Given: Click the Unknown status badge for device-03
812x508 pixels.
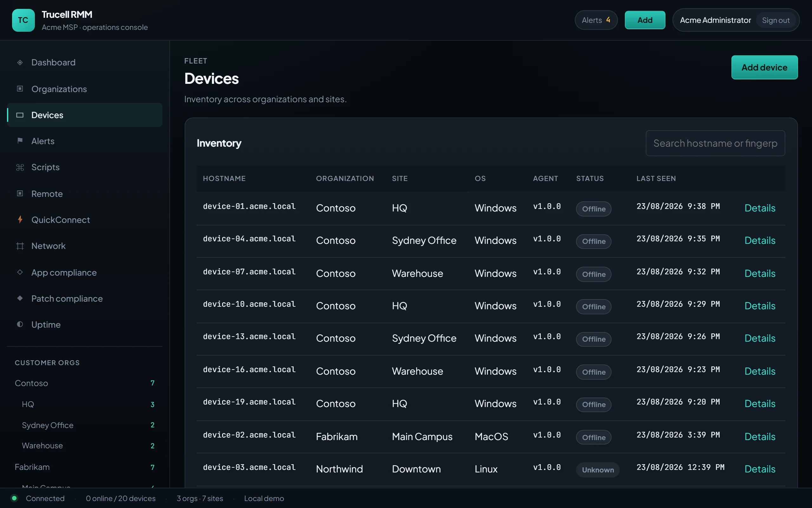Looking at the screenshot, I should click(x=598, y=470).
